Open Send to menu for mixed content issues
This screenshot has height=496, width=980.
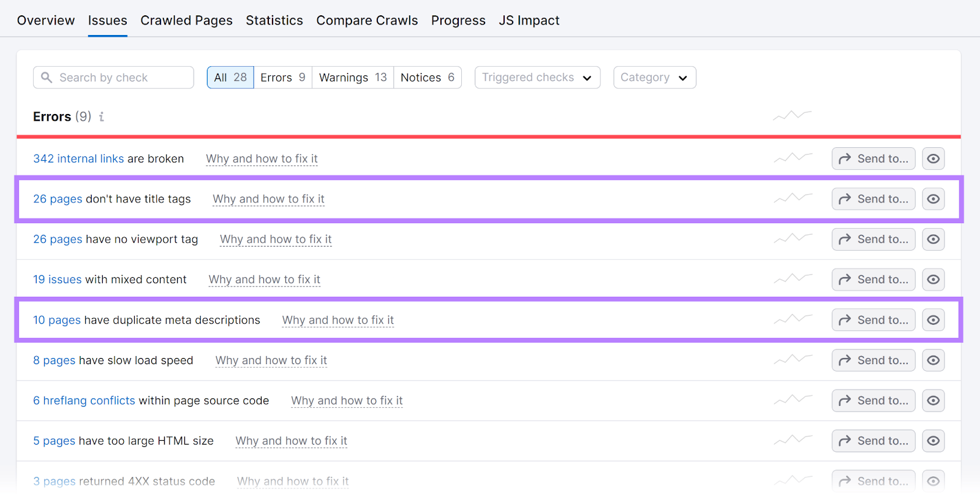(x=873, y=280)
